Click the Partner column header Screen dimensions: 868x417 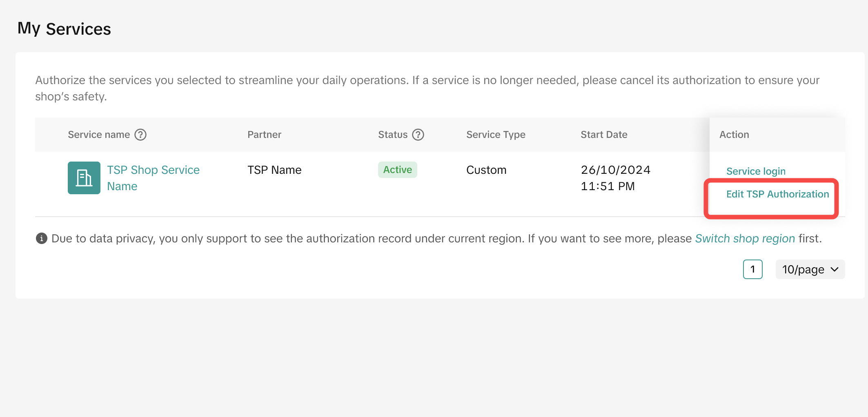(x=264, y=135)
